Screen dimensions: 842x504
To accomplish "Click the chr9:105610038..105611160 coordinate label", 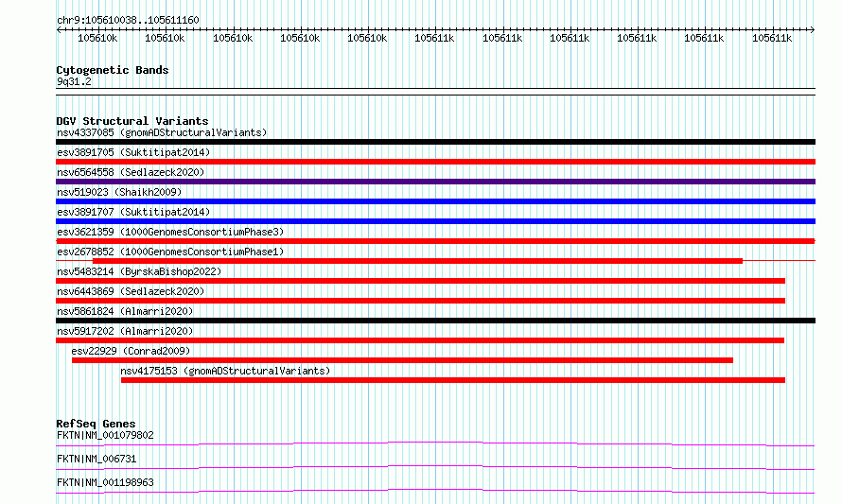I will point(128,20).
